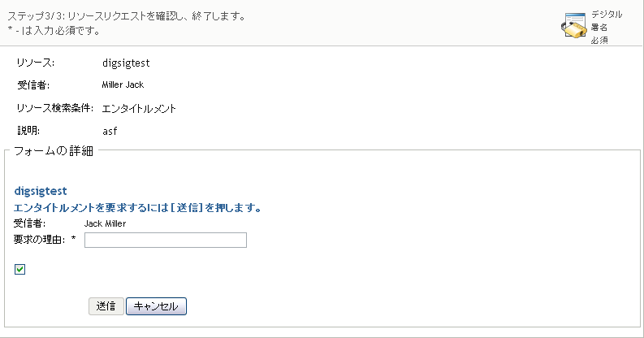Viewport: 644px width, 338px height.
Task: Click the 説明 label
Action: pos(28,131)
